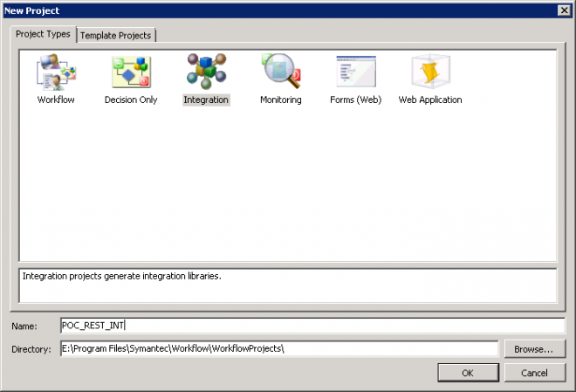Click the Integration projects description text

point(122,276)
